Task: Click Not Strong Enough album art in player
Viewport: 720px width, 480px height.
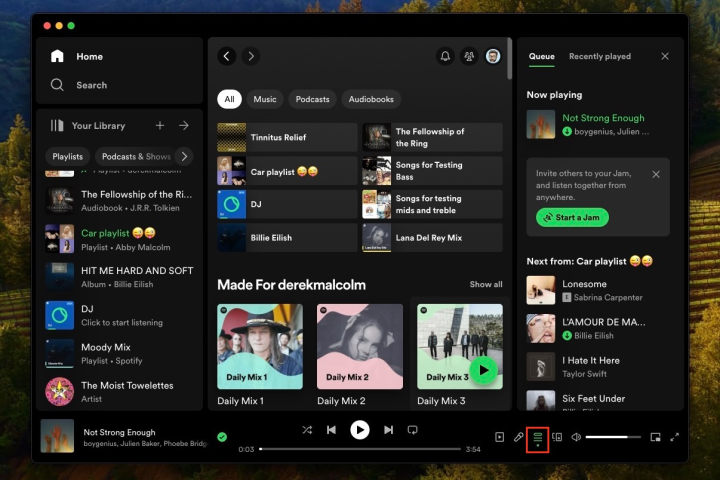Action: tap(57, 436)
